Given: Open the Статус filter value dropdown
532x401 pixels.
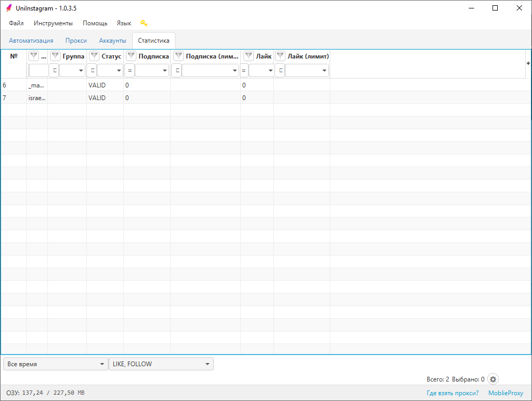Looking at the screenshot, I should click(110, 70).
